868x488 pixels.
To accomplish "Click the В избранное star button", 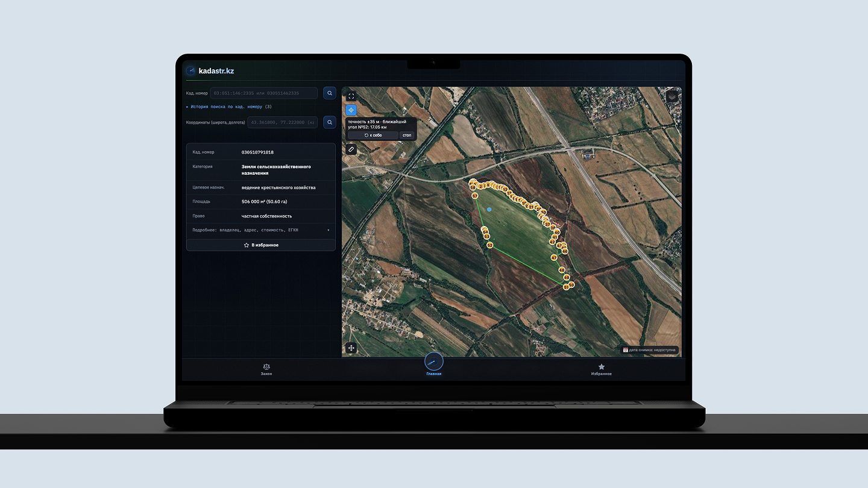I will coord(260,245).
